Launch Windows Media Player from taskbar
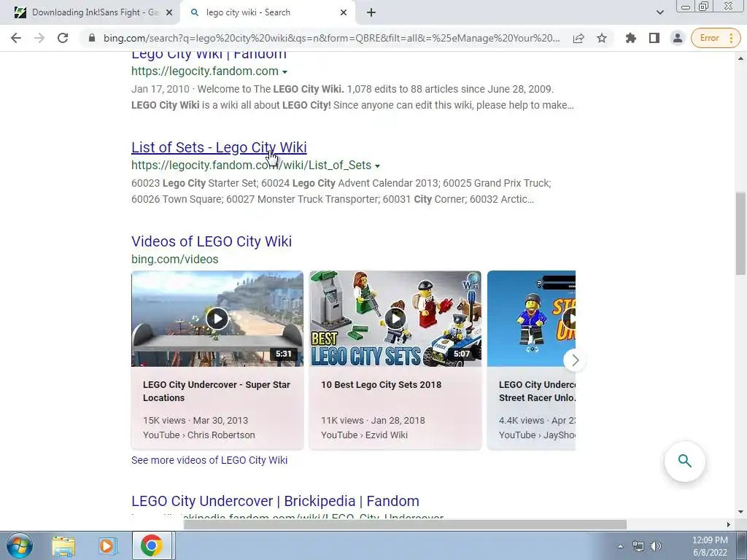This screenshot has width=747, height=560. [108, 546]
